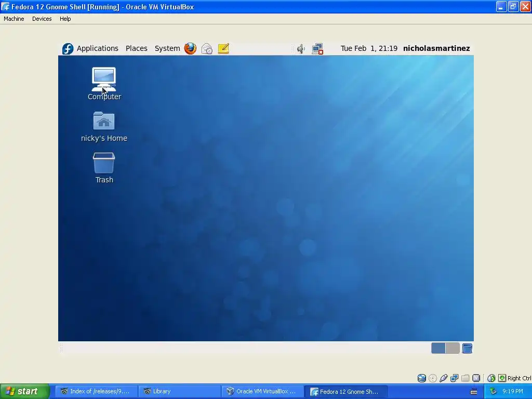Click the Trash applet in bottom panel
This screenshot has width=532, height=399.
(467, 349)
